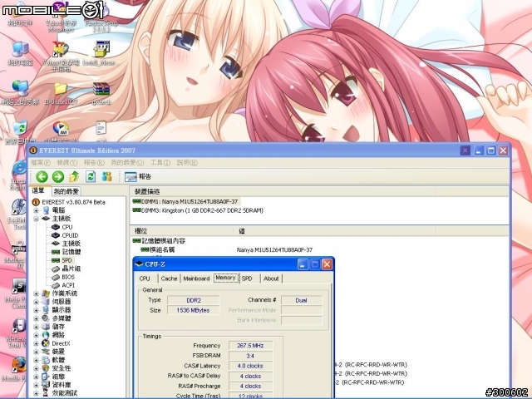Open the 報告(R) menu

94,163
